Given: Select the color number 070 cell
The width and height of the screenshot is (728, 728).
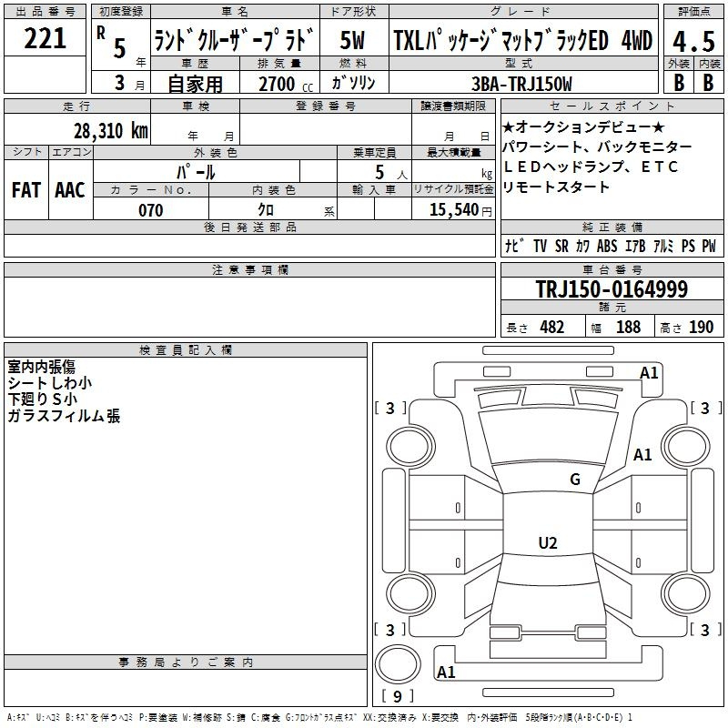Looking at the screenshot, I should click(150, 210).
